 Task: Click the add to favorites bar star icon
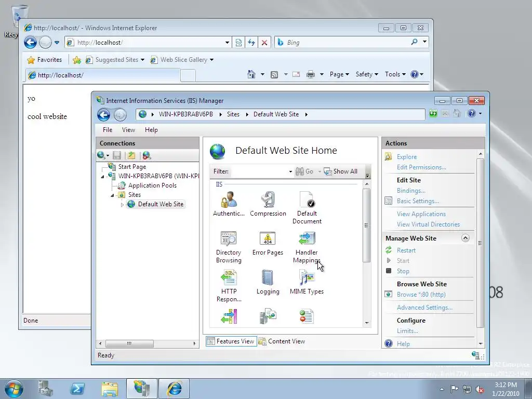[77, 60]
